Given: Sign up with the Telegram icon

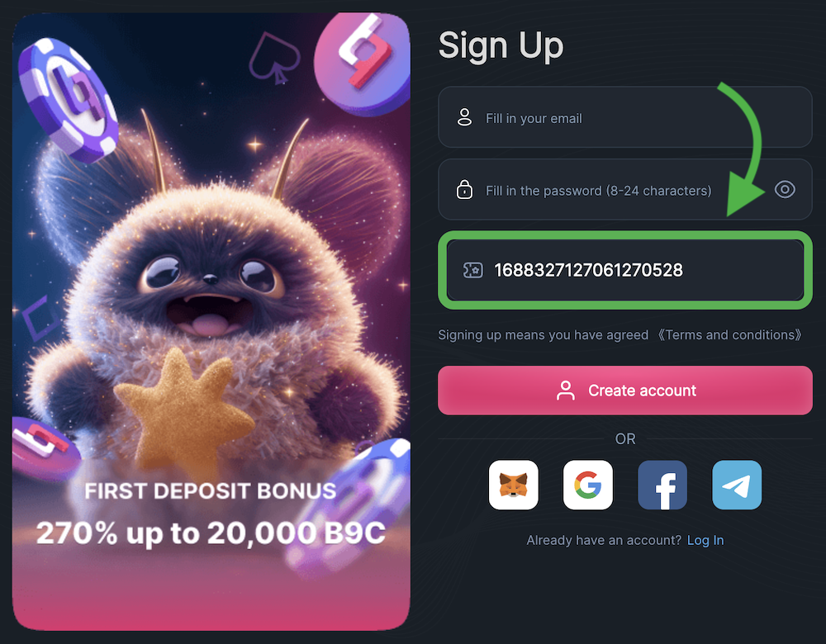Looking at the screenshot, I should [737, 485].
